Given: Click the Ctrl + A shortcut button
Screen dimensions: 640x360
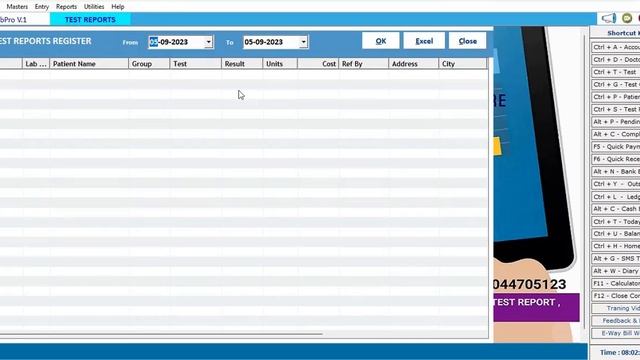Looking at the screenshot, I should [x=616, y=47].
